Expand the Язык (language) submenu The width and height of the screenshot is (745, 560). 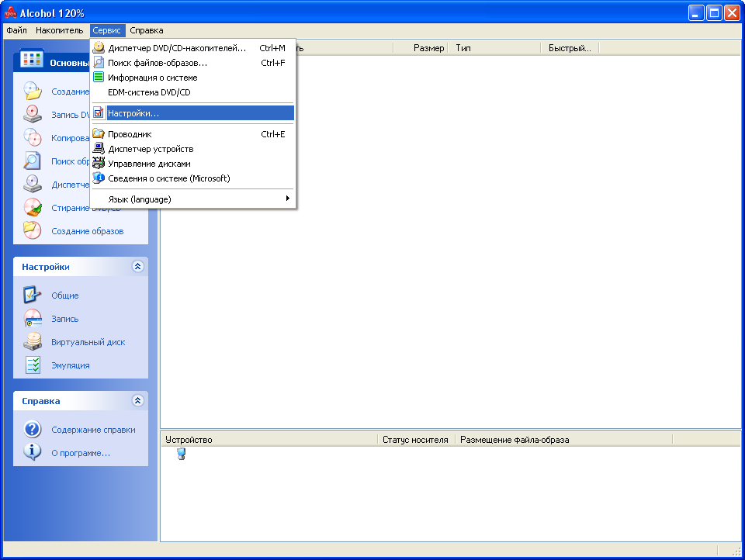[x=192, y=199]
